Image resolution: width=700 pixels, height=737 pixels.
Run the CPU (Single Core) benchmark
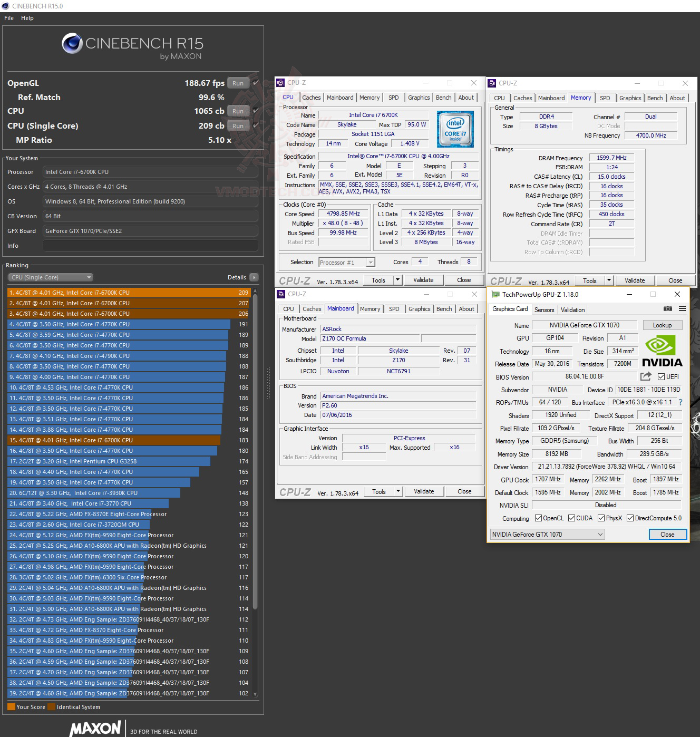click(238, 126)
